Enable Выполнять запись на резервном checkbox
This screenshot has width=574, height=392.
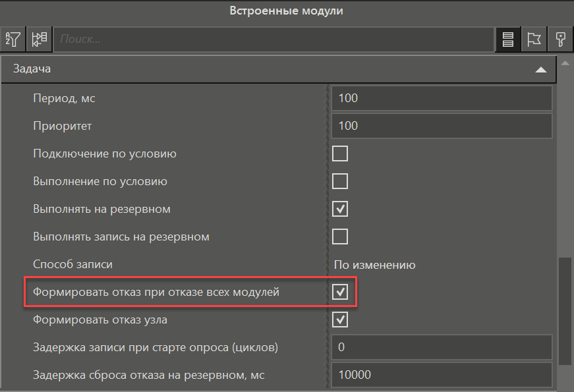[339, 237]
